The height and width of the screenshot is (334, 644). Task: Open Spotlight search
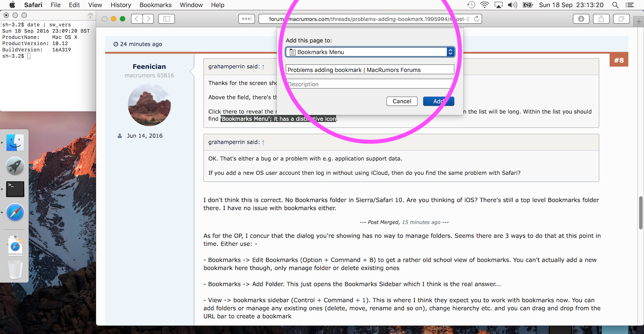[x=615, y=5]
